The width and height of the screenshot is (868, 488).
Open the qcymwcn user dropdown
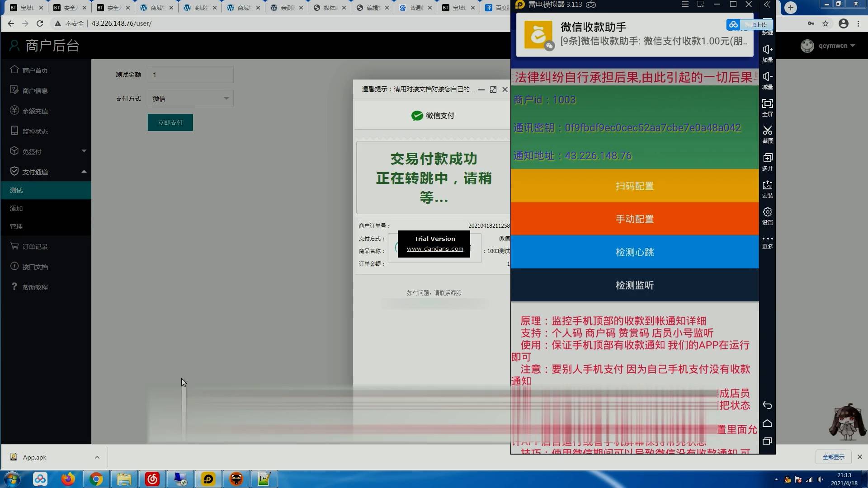[x=836, y=46]
